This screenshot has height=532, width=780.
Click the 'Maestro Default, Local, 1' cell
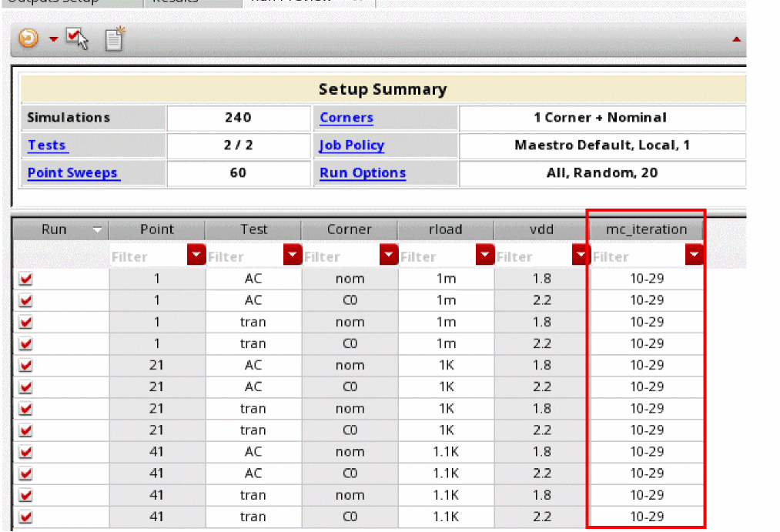601,146
